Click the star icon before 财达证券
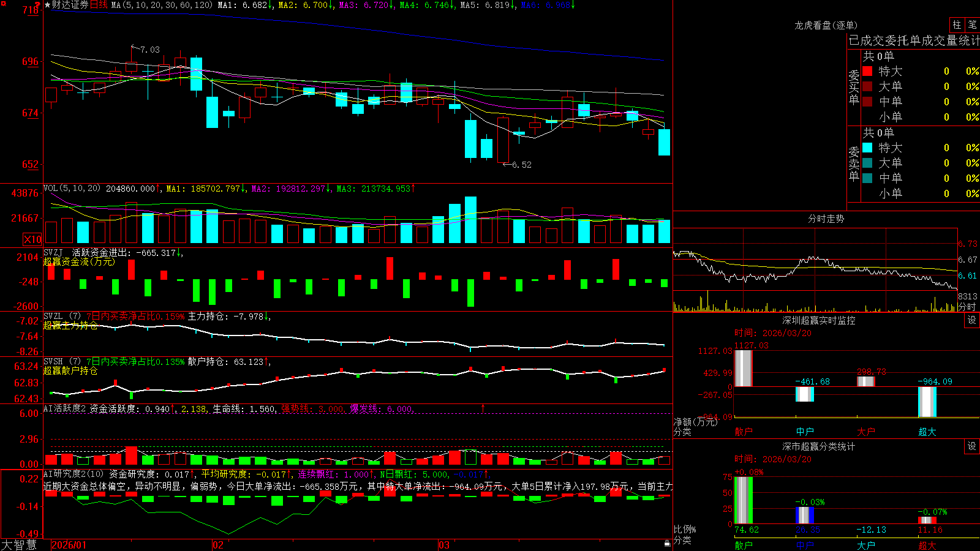The image size is (980, 551). (x=48, y=5)
